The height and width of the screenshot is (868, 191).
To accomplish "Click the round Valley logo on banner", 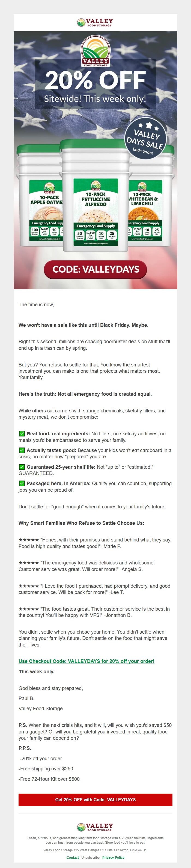I will click(95, 52).
